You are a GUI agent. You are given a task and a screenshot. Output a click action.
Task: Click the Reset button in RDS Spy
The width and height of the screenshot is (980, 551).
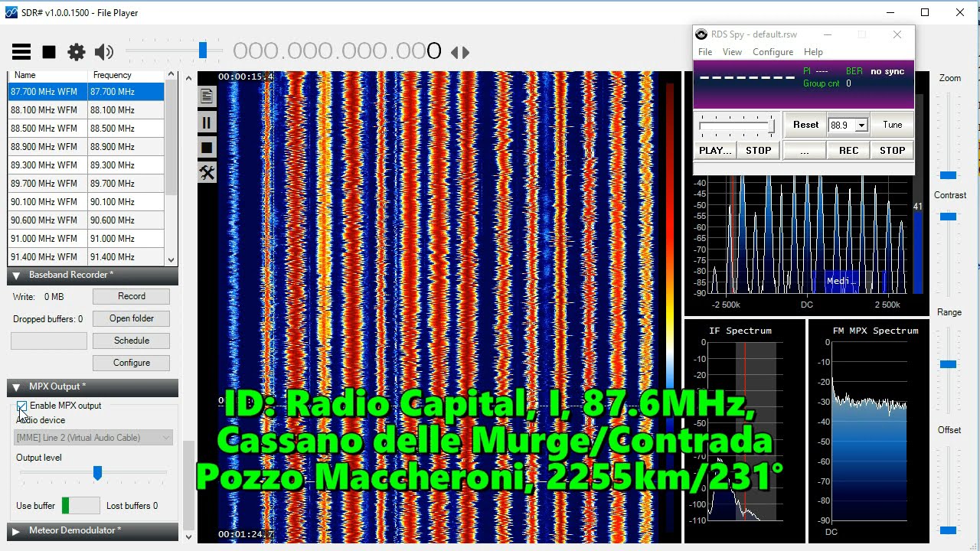(805, 125)
